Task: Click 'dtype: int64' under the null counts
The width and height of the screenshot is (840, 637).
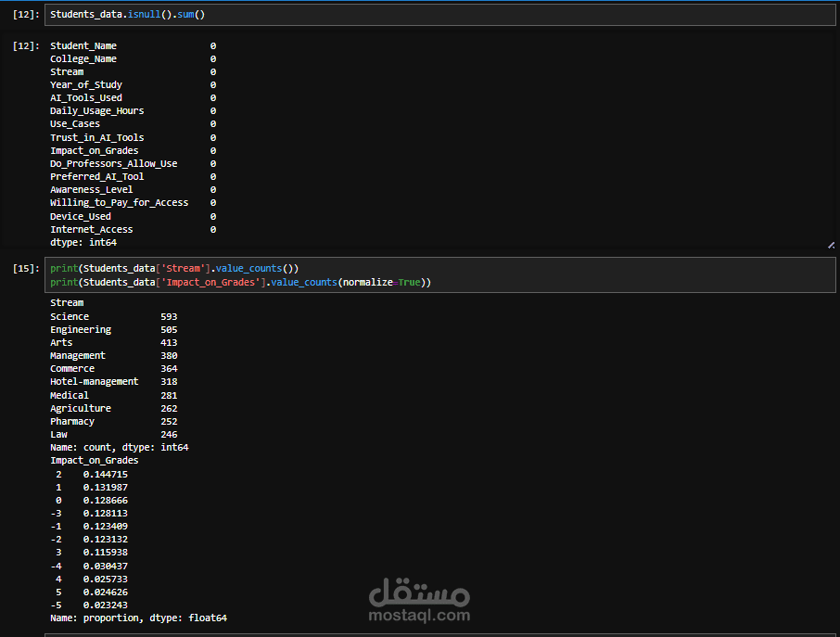Action: [x=83, y=242]
